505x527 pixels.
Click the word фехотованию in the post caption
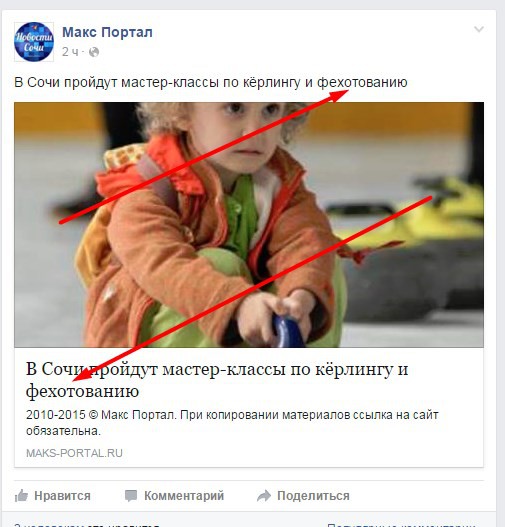(362, 82)
